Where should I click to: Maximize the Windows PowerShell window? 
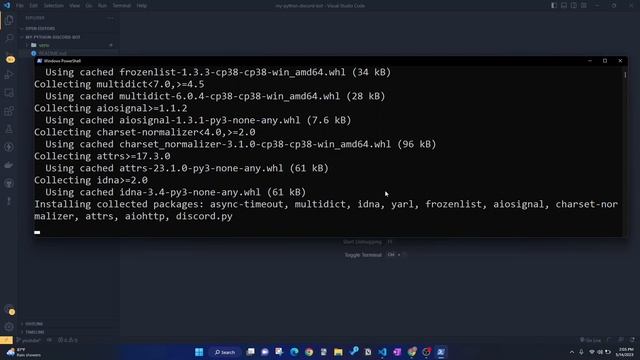[605, 61]
